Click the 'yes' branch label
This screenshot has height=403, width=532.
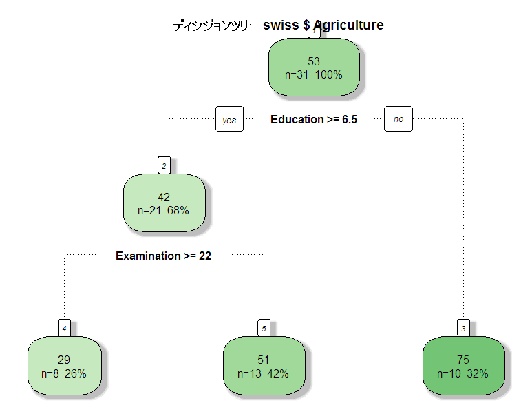coord(229,118)
